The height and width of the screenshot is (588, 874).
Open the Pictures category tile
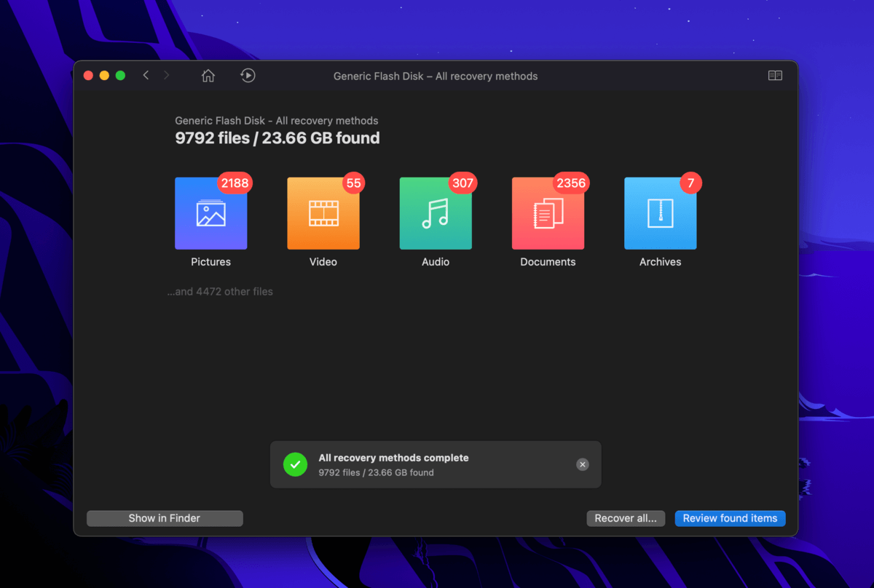point(210,214)
